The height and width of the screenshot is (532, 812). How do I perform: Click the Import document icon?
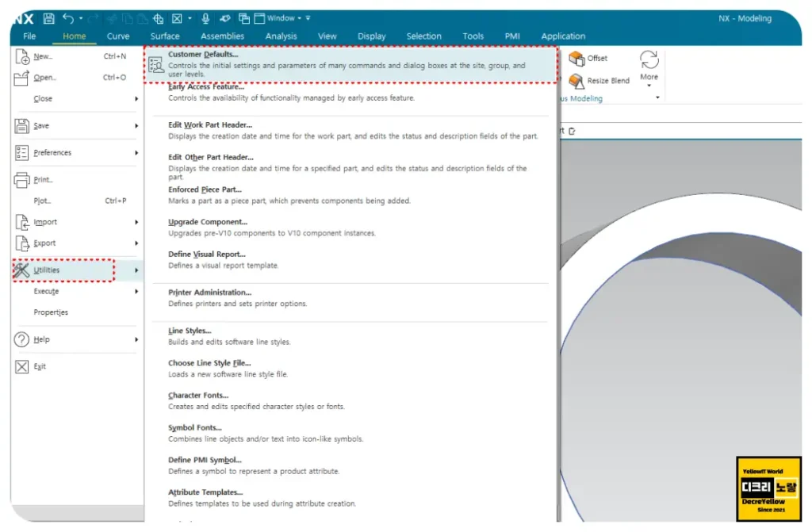pyautogui.click(x=21, y=222)
